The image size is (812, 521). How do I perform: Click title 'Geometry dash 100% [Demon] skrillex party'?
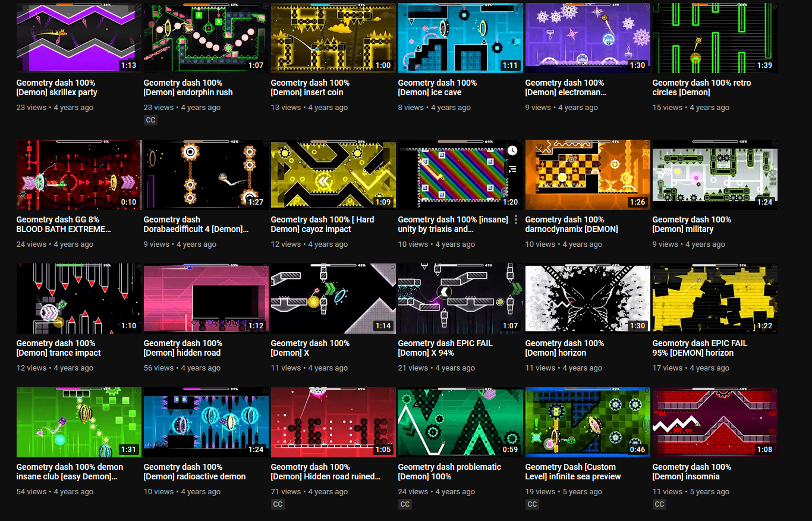(57, 87)
